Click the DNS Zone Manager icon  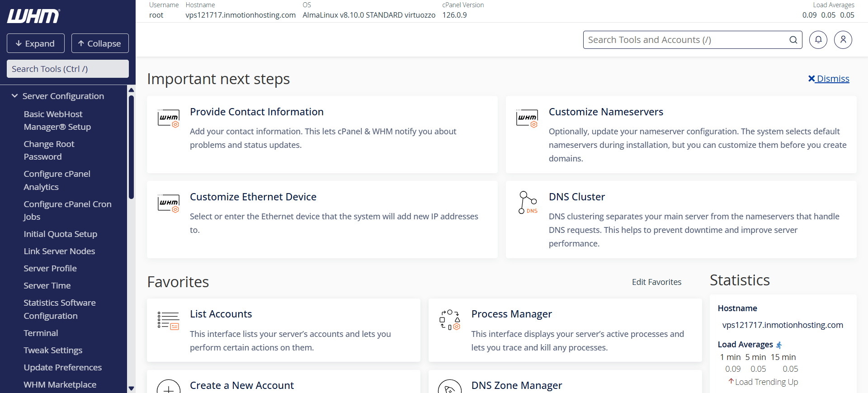coord(450,386)
